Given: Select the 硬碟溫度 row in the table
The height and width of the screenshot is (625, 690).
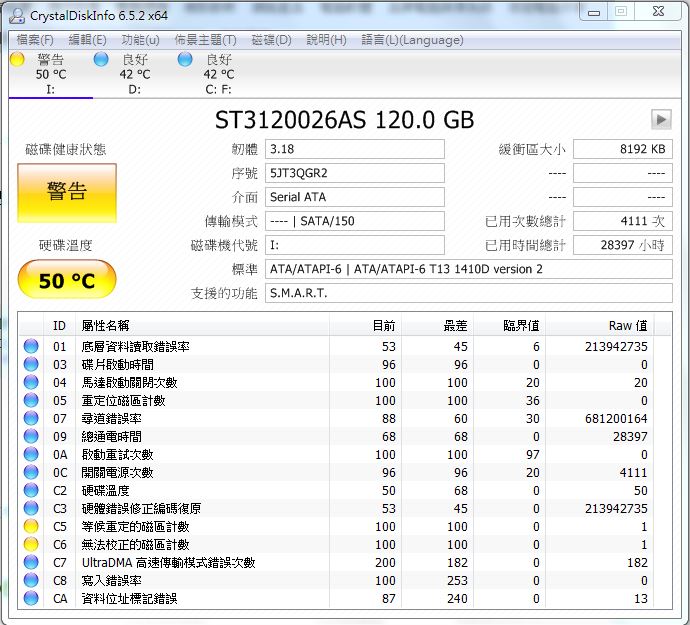Looking at the screenshot, I should (x=345, y=491).
